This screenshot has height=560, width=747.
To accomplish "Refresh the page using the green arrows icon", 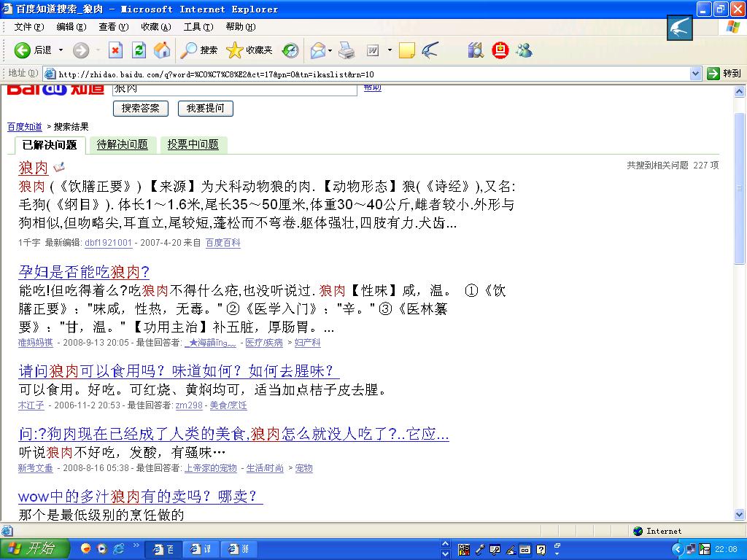I will [139, 50].
